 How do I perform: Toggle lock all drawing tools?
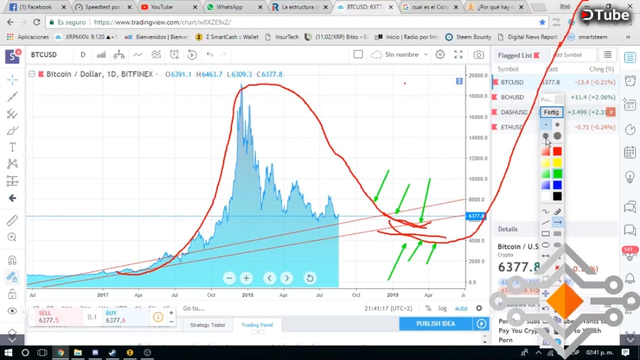[12, 293]
